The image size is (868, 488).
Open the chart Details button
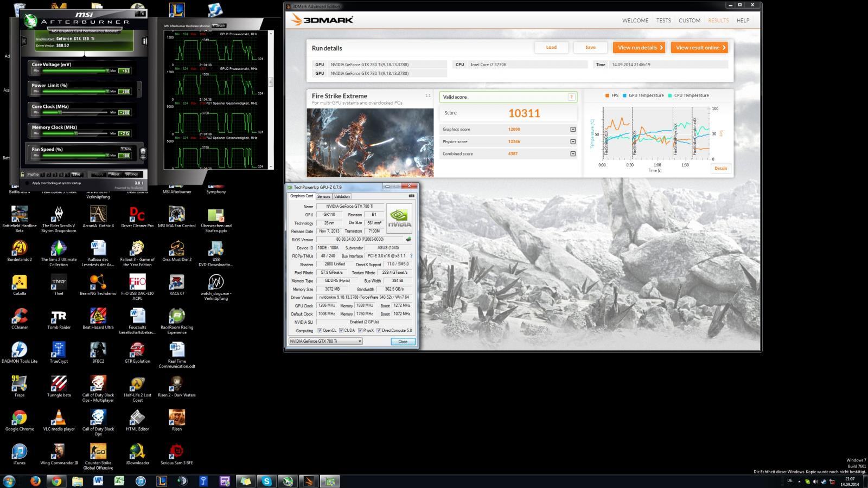click(720, 169)
